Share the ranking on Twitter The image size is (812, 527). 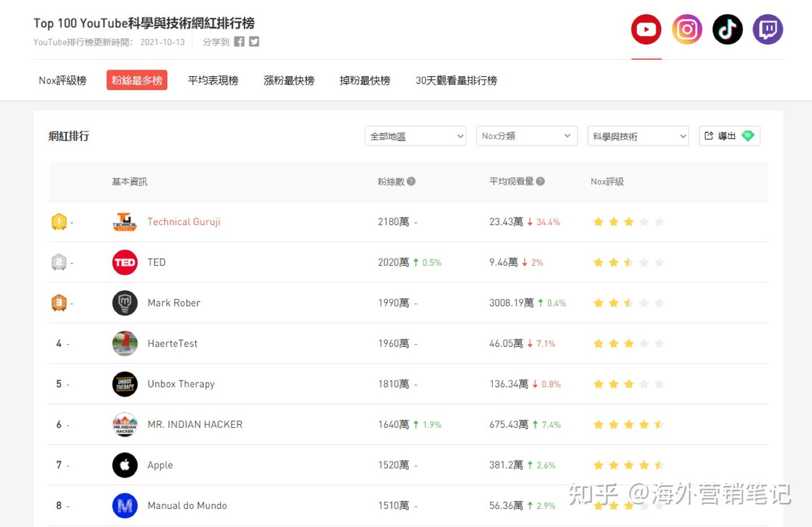pyautogui.click(x=254, y=42)
